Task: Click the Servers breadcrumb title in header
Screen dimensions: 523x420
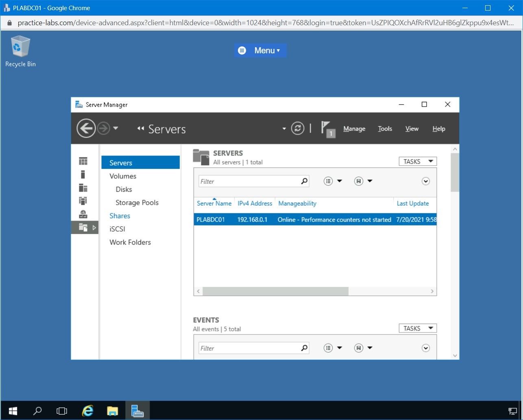Action: click(x=167, y=129)
